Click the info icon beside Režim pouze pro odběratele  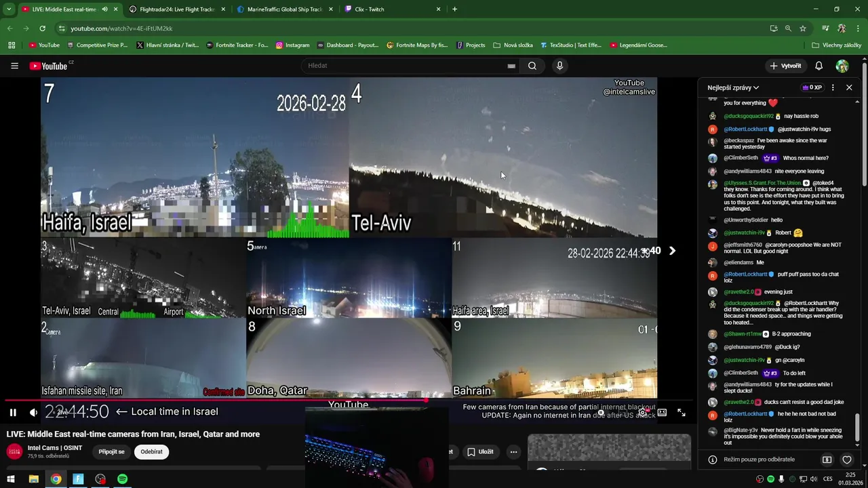point(713,460)
